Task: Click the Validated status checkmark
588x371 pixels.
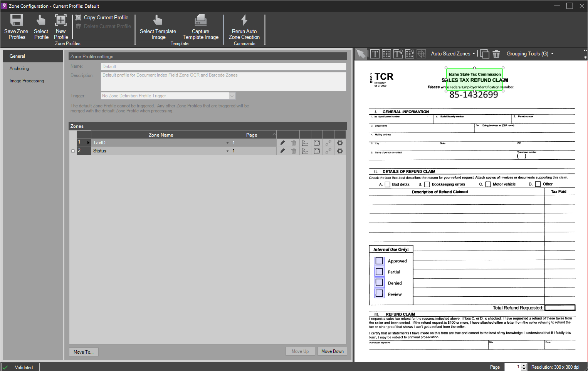Action: (6, 367)
